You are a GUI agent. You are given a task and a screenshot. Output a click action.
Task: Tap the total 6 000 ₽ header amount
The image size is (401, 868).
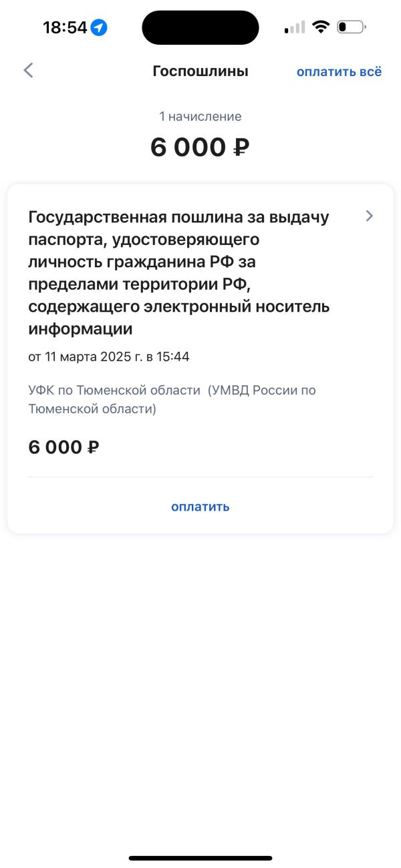click(200, 148)
